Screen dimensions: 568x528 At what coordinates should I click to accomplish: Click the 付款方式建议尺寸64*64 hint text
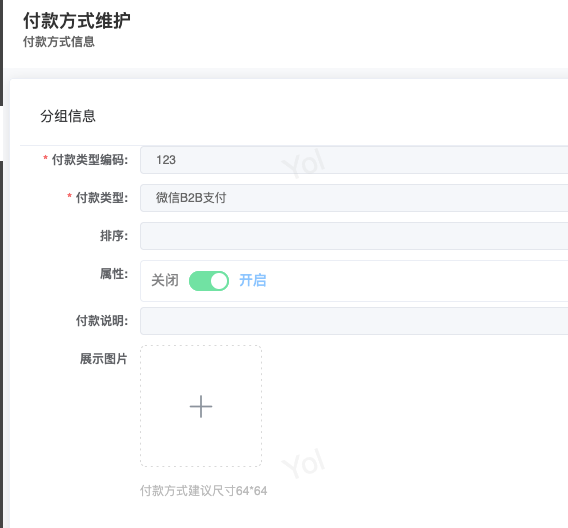204,491
